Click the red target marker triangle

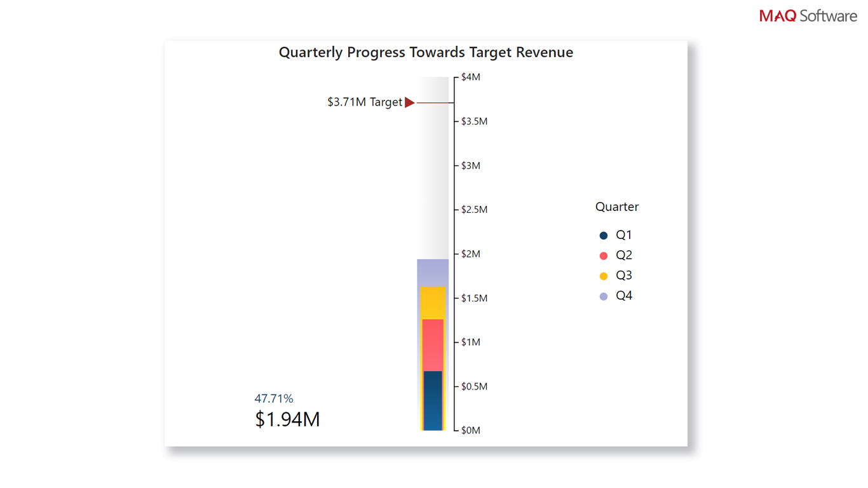(x=410, y=102)
